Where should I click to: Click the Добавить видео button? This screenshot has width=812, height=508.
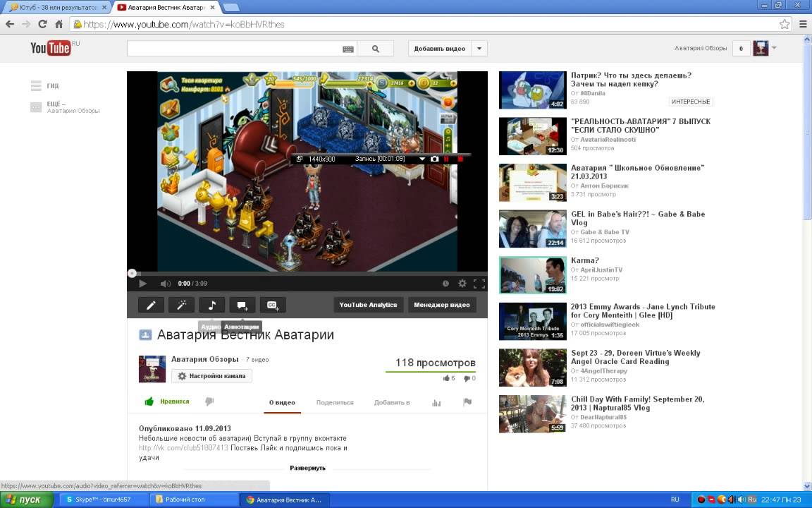(440, 49)
